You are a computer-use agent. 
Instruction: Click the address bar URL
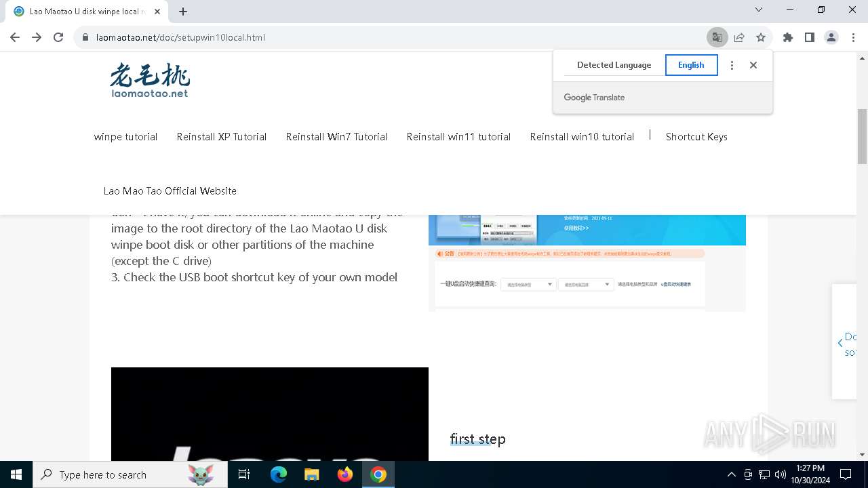click(x=180, y=37)
